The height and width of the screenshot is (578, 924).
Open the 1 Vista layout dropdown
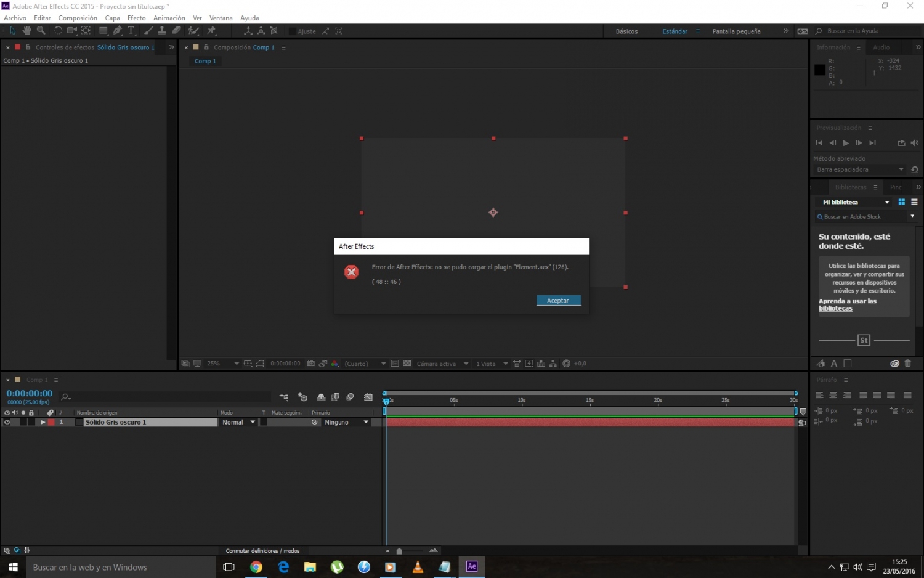pyautogui.click(x=492, y=364)
